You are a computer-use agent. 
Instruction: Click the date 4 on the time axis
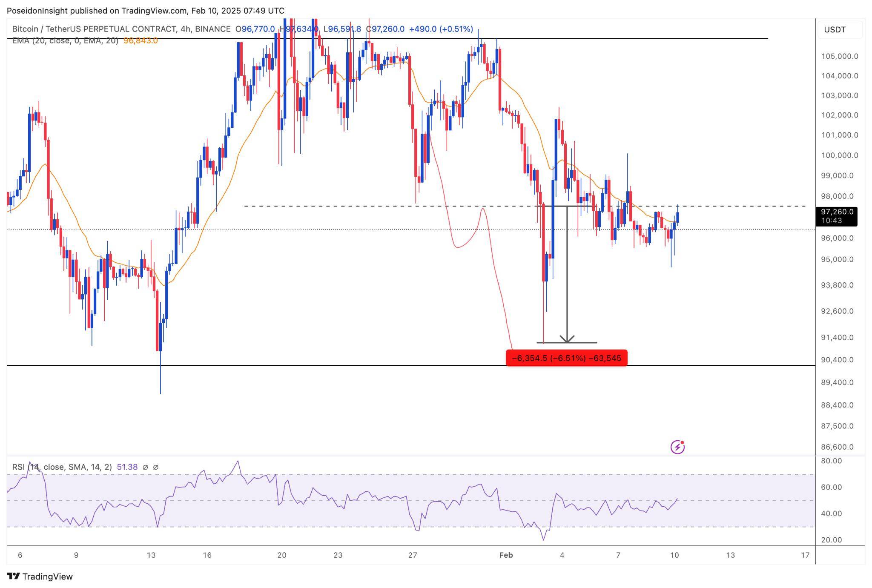coord(562,555)
